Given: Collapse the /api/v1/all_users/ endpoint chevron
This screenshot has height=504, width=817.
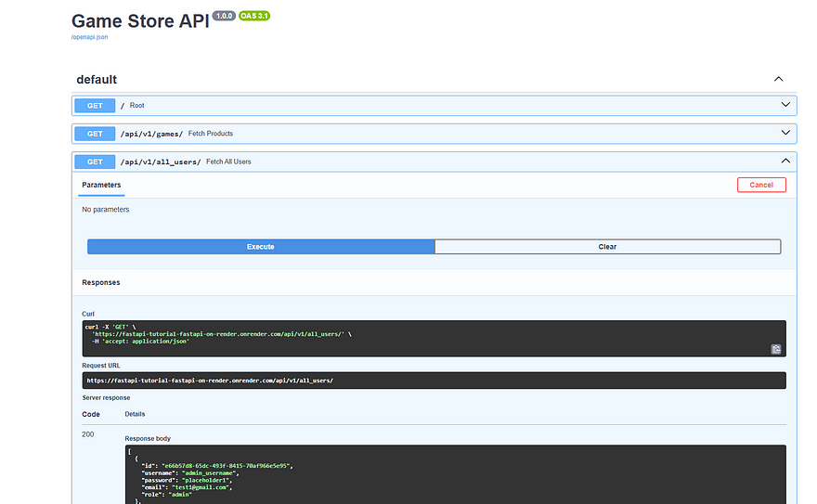Looking at the screenshot, I should pos(785,162).
